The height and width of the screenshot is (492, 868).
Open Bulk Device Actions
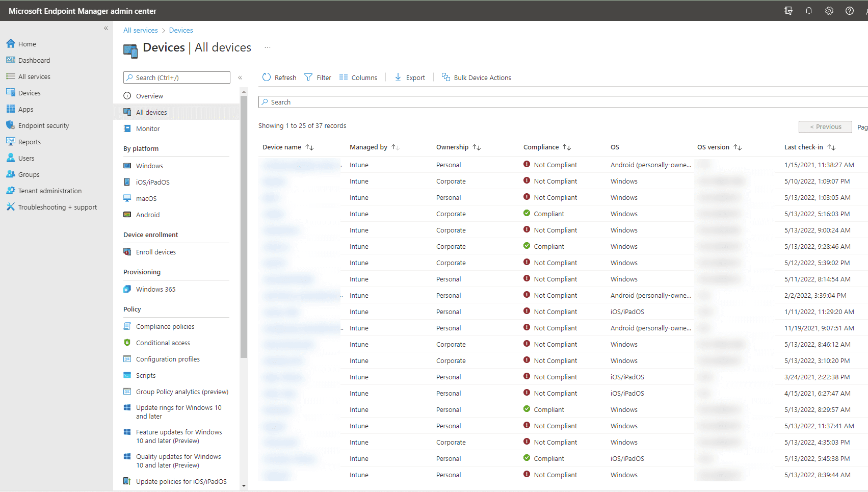(x=476, y=77)
